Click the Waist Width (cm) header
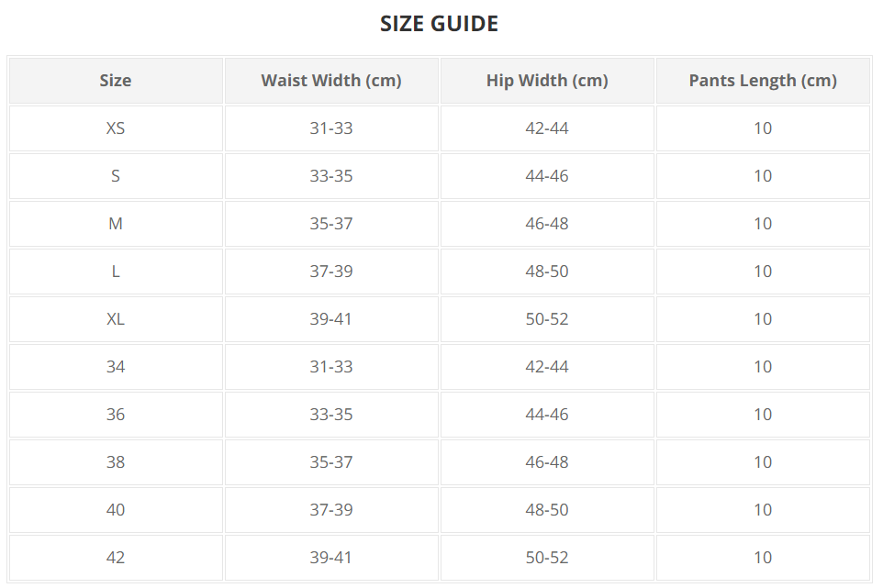 pos(331,81)
